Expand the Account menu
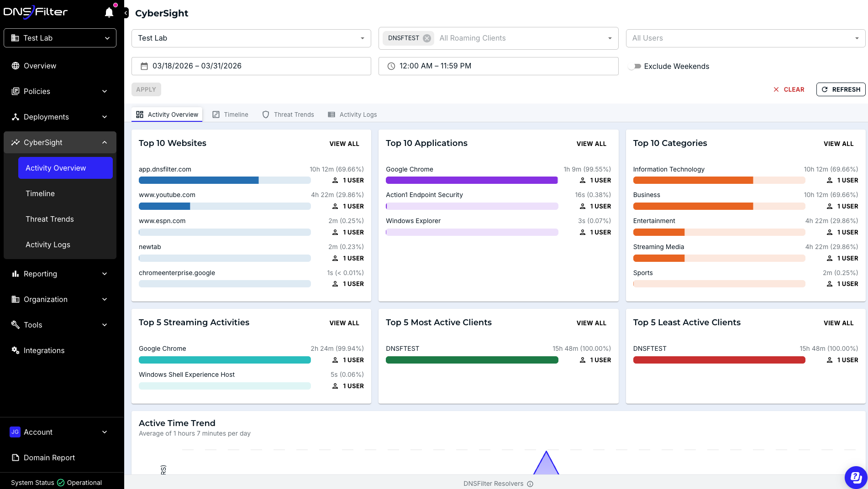This screenshot has width=868, height=489. pyautogui.click(x=105, y=432)
